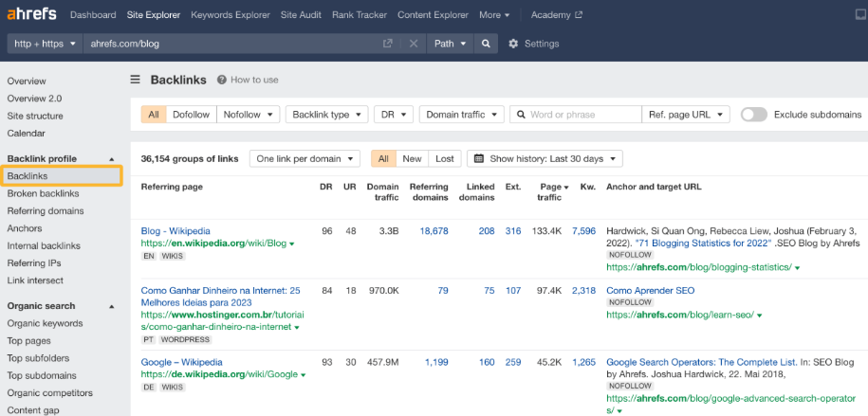Click 18,678 referring domains value

[434, 230]
